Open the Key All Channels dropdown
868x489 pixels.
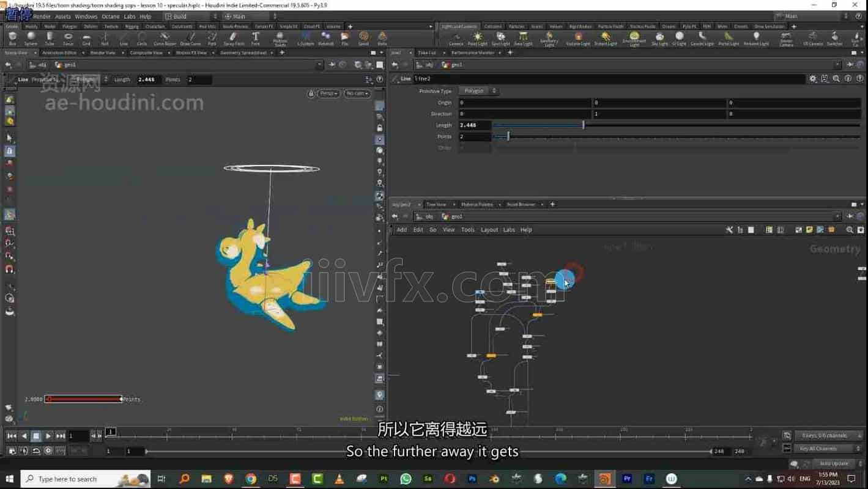click(827, 449)
